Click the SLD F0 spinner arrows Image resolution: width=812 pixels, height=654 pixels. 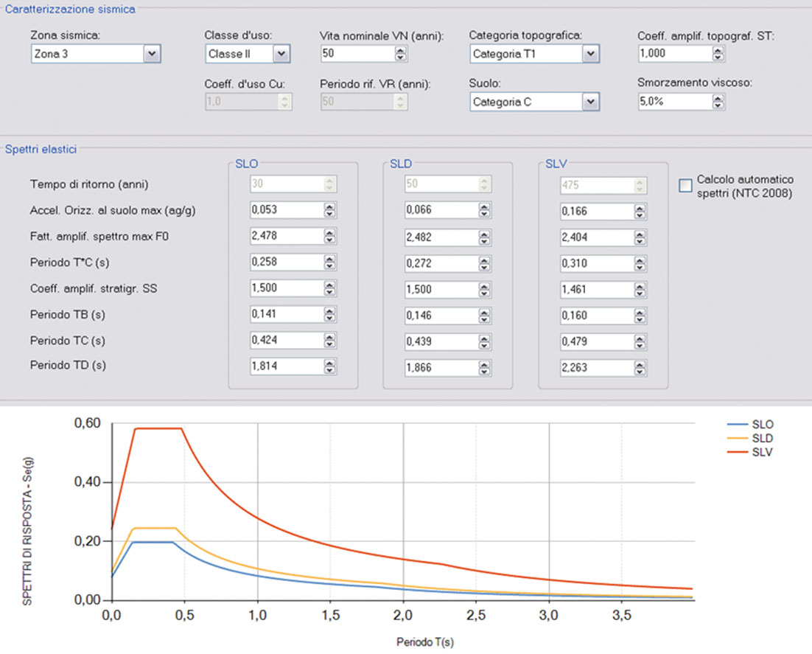click(485, 237)
